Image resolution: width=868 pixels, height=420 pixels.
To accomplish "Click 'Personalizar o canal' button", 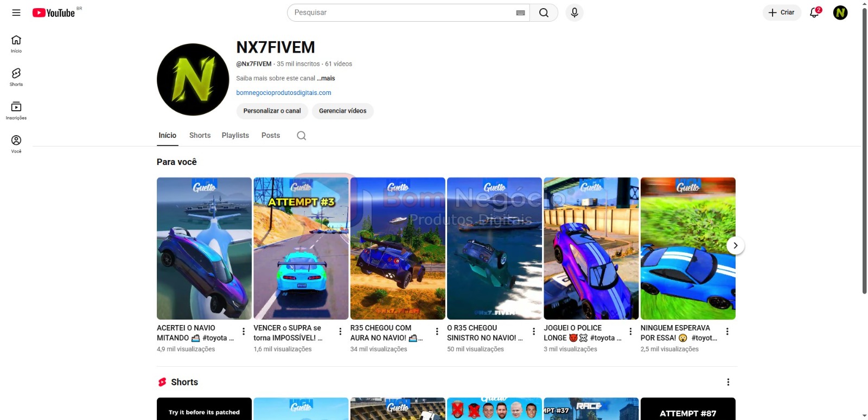I will click(272, 111).
